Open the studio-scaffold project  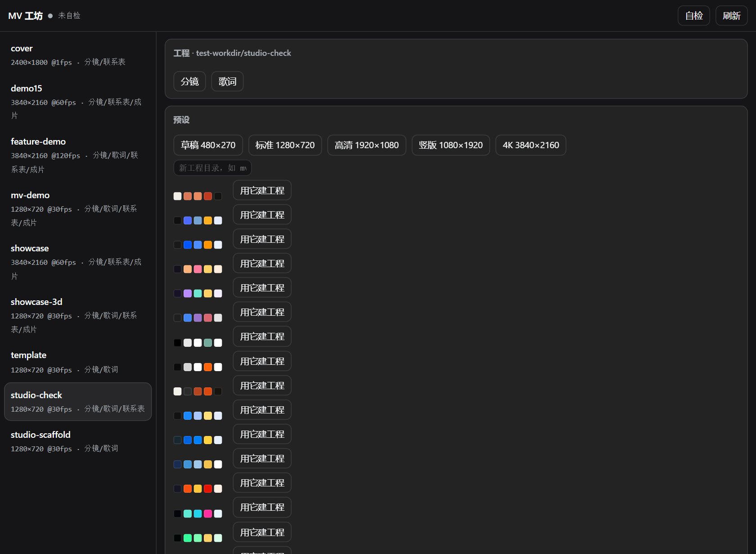pyautogui.click(x=78, y=441)
